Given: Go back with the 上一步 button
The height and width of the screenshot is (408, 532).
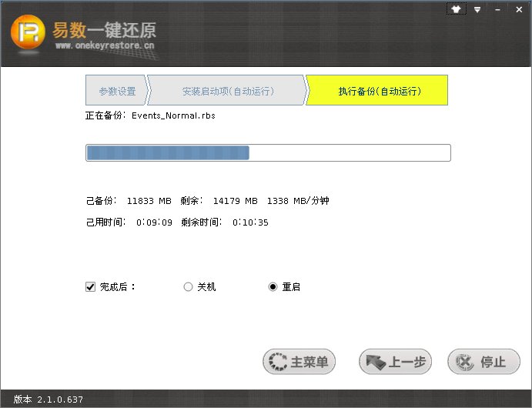Looking at the screenshot, I should [395, 362].
